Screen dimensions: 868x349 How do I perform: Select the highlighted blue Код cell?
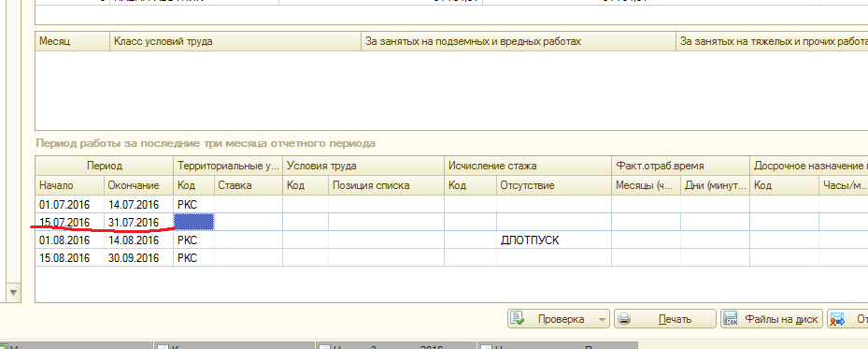click(193, 222)
